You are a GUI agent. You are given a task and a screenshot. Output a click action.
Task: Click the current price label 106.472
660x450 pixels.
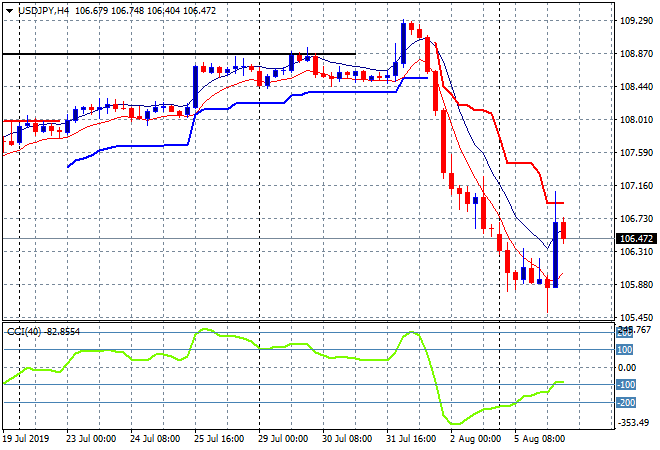[636, 239]
